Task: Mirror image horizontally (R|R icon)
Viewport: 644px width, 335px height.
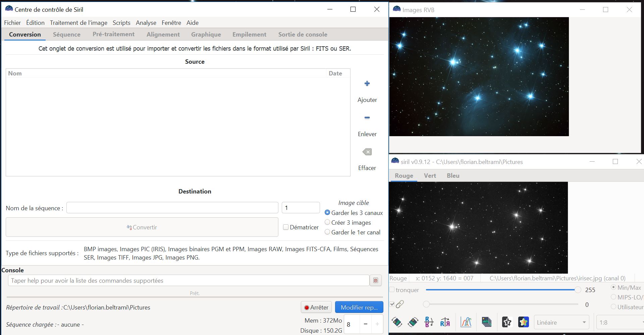Action: tap(445, 322)
